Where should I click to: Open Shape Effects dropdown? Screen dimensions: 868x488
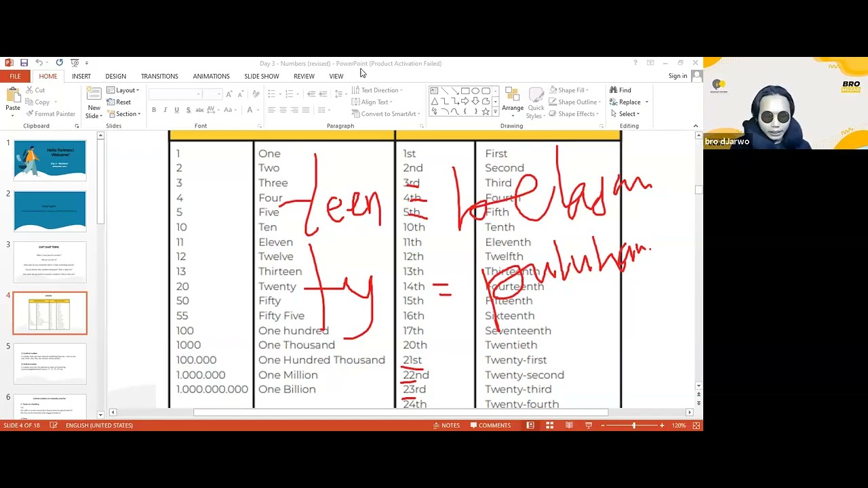[x=574, y=114]
